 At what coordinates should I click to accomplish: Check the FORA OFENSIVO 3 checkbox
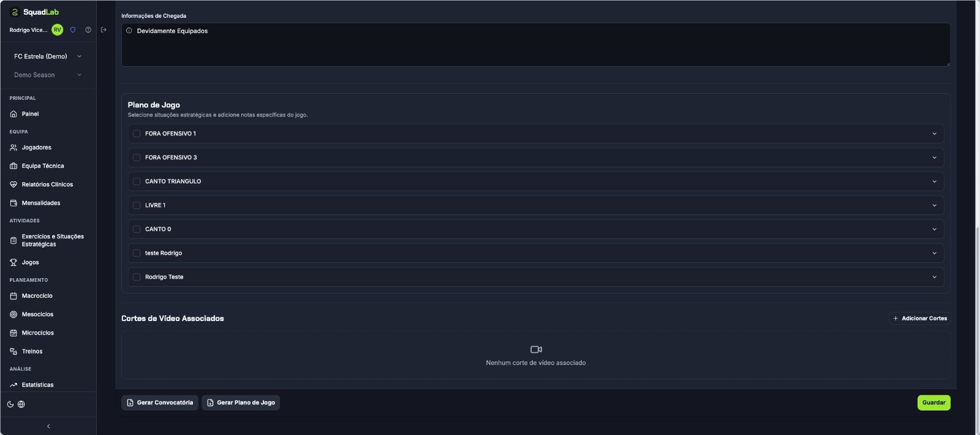(x=137, y=157)
